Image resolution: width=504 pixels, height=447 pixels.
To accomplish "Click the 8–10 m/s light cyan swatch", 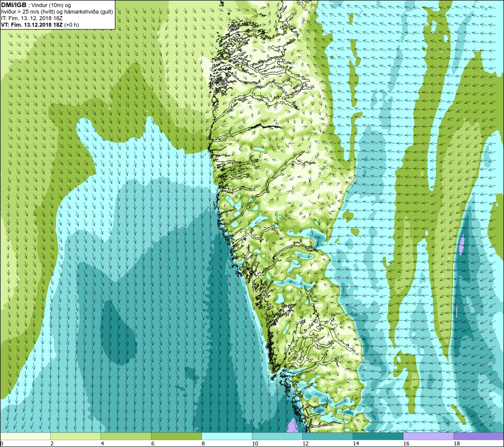I will pyautogui.click(x=227, y=436).
